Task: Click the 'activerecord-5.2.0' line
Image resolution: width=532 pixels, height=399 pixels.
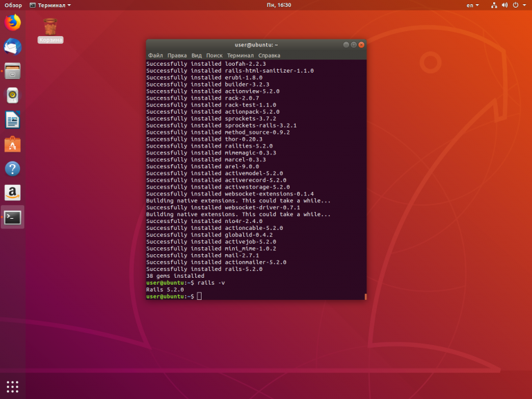Action: point(216,180)
